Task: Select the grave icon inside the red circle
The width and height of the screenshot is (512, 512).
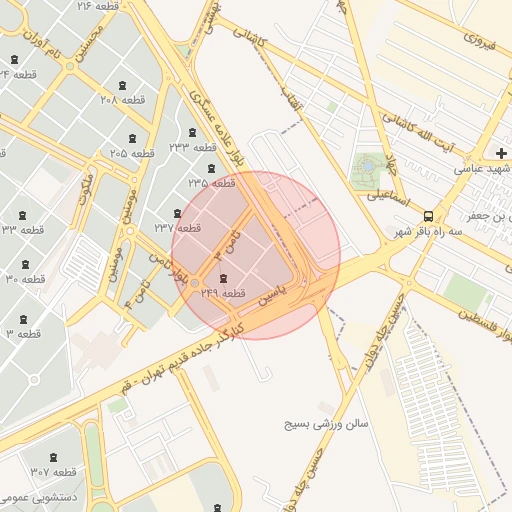Action: pos(223,278)
